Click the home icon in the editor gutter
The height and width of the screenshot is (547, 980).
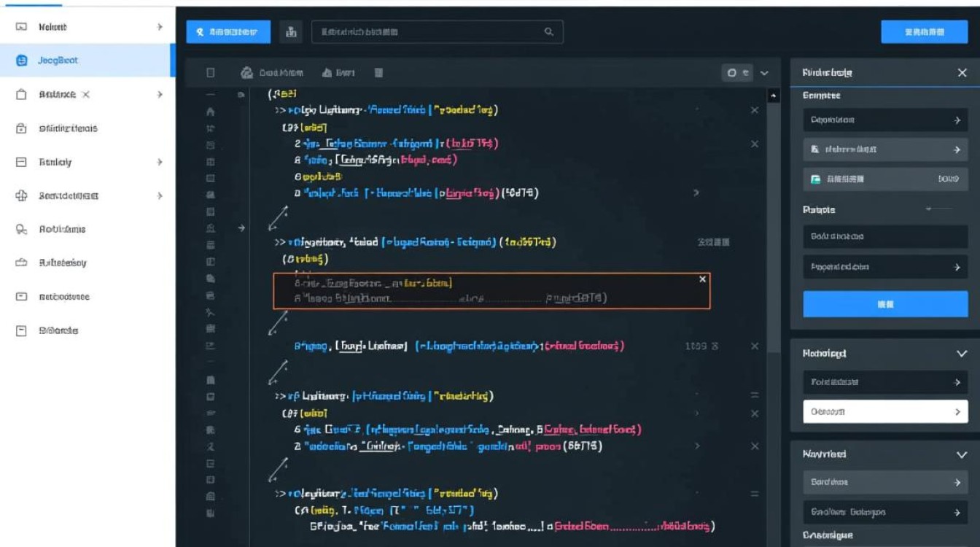211,112
